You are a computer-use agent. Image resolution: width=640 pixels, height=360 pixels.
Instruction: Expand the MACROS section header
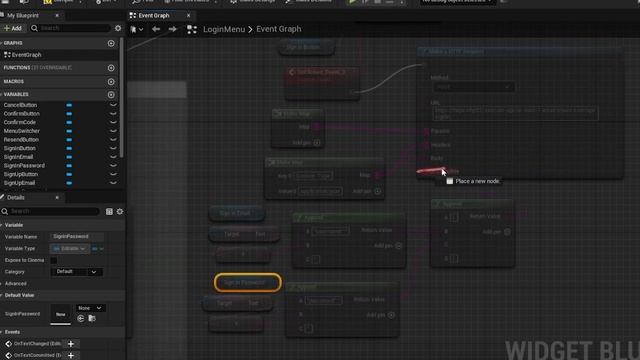[13, 82]
